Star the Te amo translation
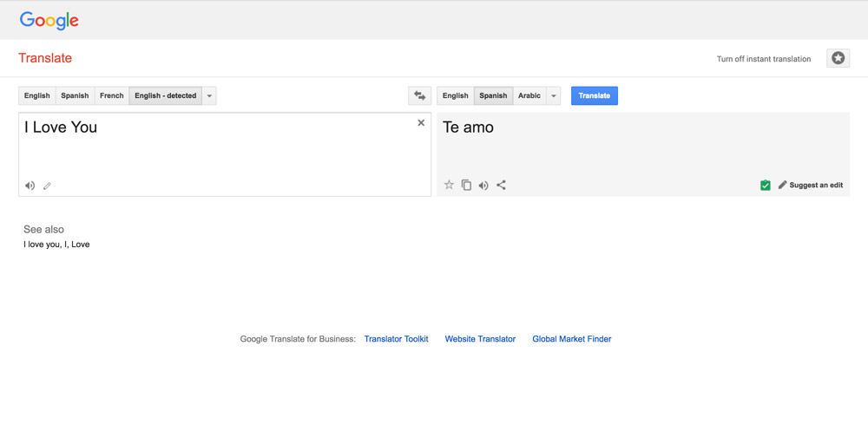Screen dimensions: 868x437 [449, 185]
